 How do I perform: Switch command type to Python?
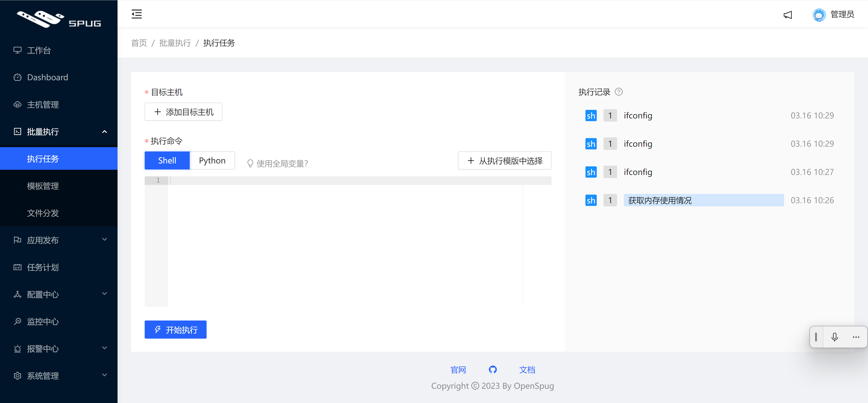(212, 160)
